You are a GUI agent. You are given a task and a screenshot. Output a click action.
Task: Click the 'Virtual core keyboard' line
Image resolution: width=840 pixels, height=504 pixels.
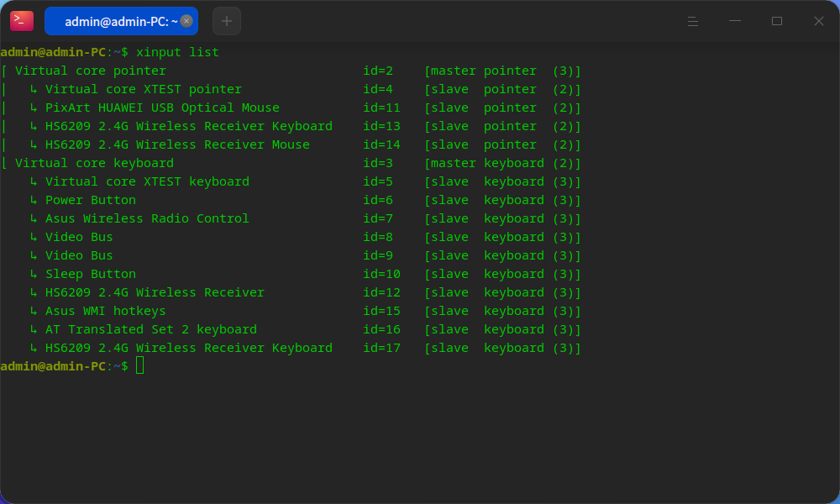point(291,163)
